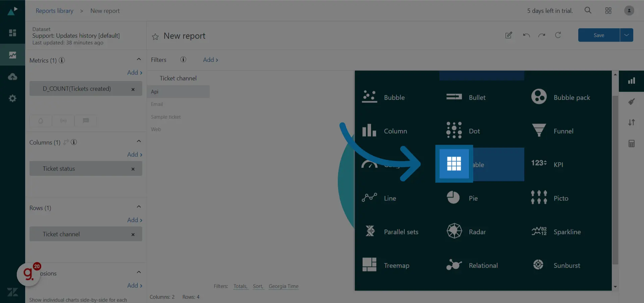Open the user profile avatar

(629, 11)
